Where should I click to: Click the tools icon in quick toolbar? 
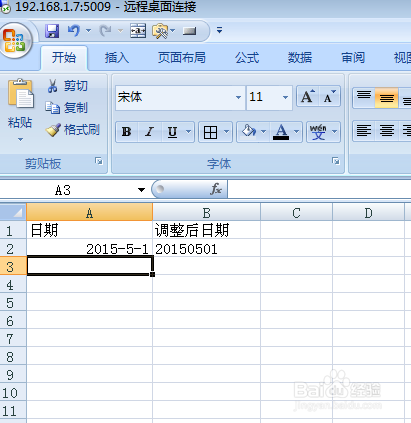(161, 31)
